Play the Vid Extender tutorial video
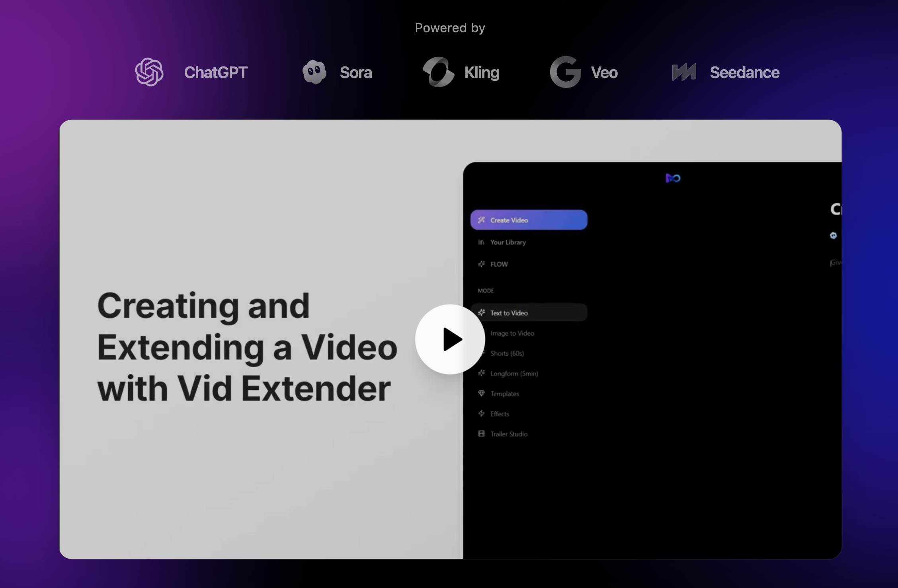Screen dimensions: 898x588 coord(450,339)
